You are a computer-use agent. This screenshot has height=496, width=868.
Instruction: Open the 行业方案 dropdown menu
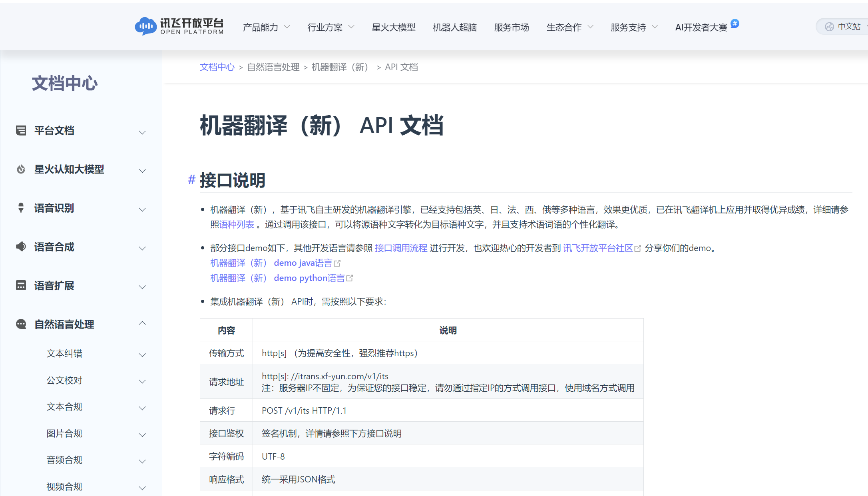pyautogui.click(x=330, y=27)
